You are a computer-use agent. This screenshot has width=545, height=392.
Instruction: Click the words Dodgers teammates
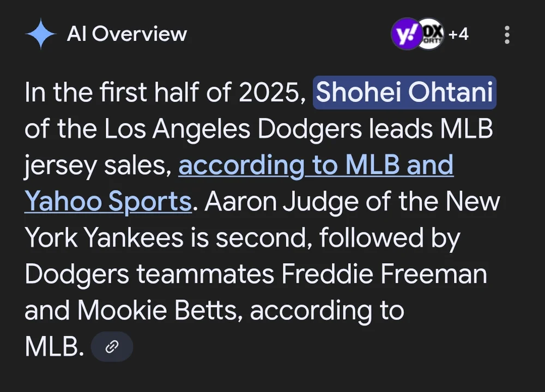click(149, 274)
